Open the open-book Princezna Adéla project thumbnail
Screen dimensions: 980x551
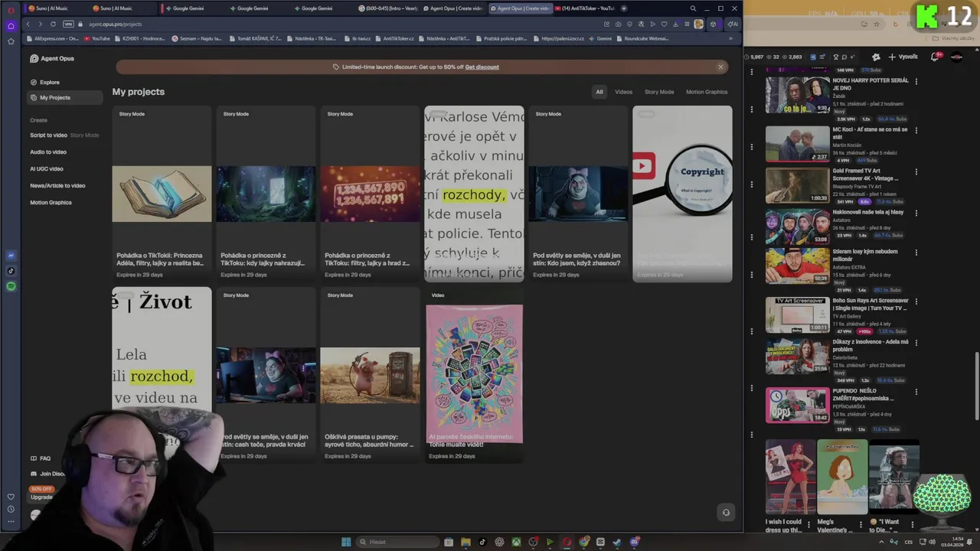click(x=162, y=194)
